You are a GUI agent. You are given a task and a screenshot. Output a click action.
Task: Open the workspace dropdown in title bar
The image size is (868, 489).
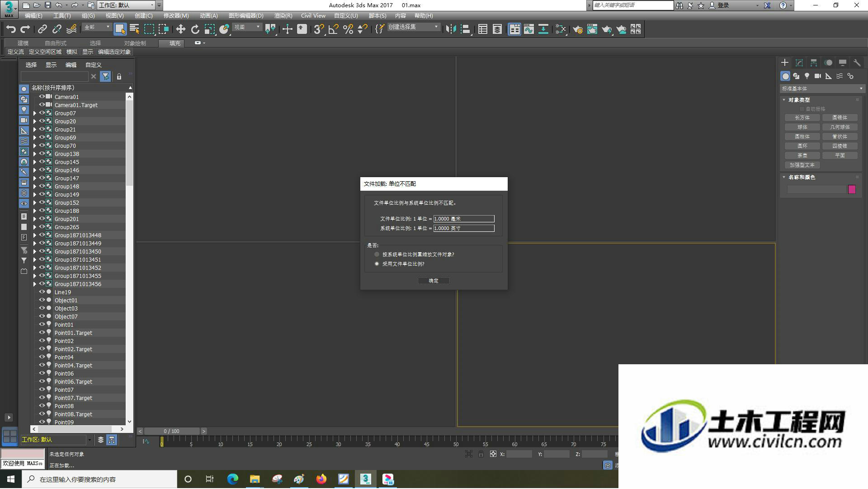click(x=126, y=5)
